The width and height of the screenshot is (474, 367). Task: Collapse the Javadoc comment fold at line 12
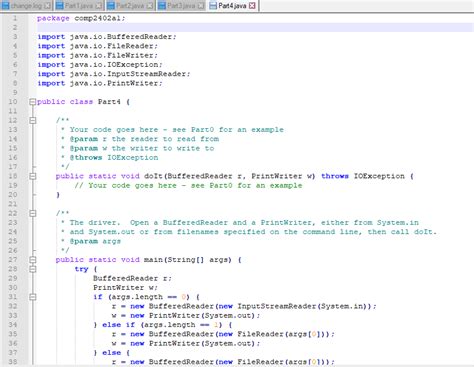pyautogui.click(x=32, y=120)
